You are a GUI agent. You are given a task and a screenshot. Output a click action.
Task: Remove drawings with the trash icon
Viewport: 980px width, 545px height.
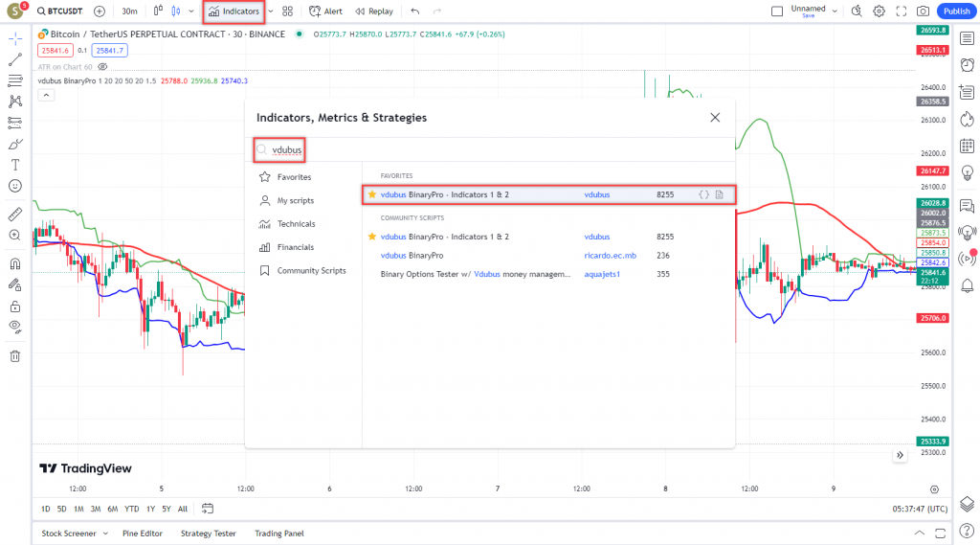(15, 356)
